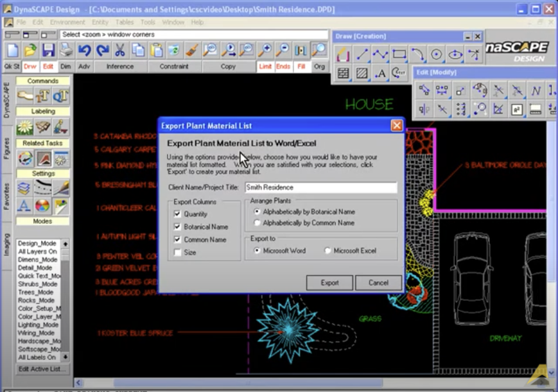Open the File menu
Image resolution: width=558 pixels, height=392 pixels.
point(21,22)
